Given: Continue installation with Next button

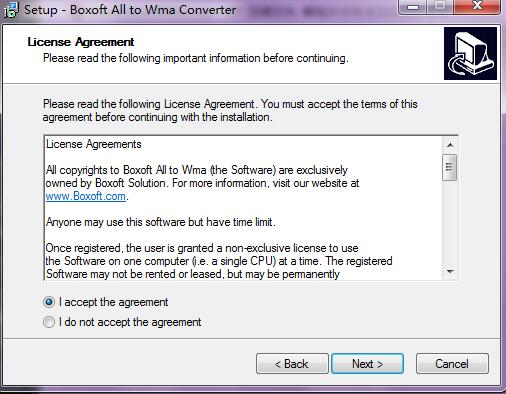Looking at the screenshot, I should (x=367, y=364).
